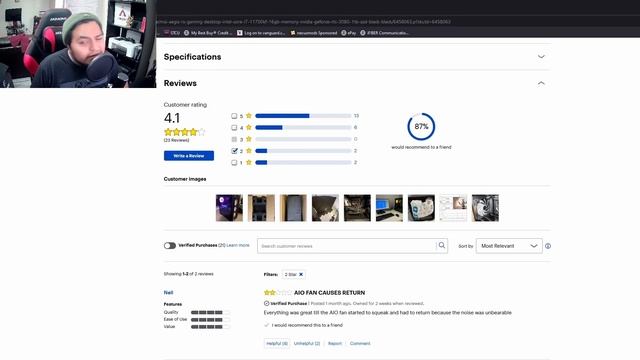Screen dimensions: 640x360
Task: Toggle the Verified Purchases switch
Action: [x=170, y=246]
